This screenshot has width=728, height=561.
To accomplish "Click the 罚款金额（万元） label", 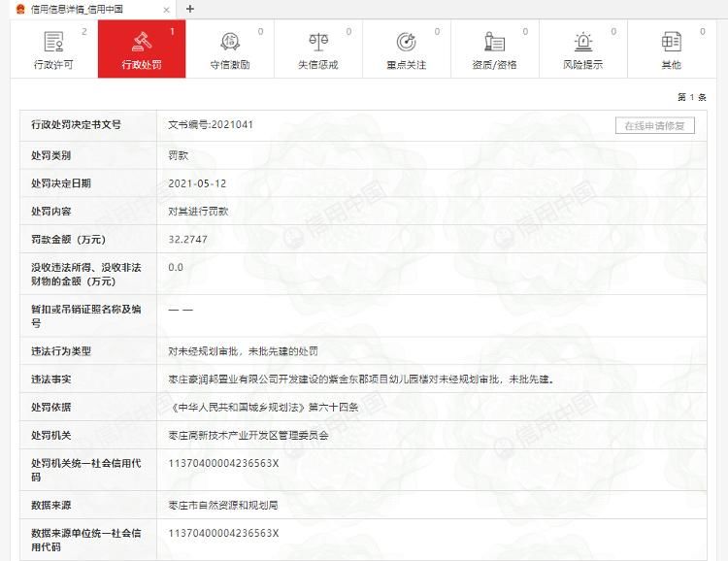I will point(69,239).
